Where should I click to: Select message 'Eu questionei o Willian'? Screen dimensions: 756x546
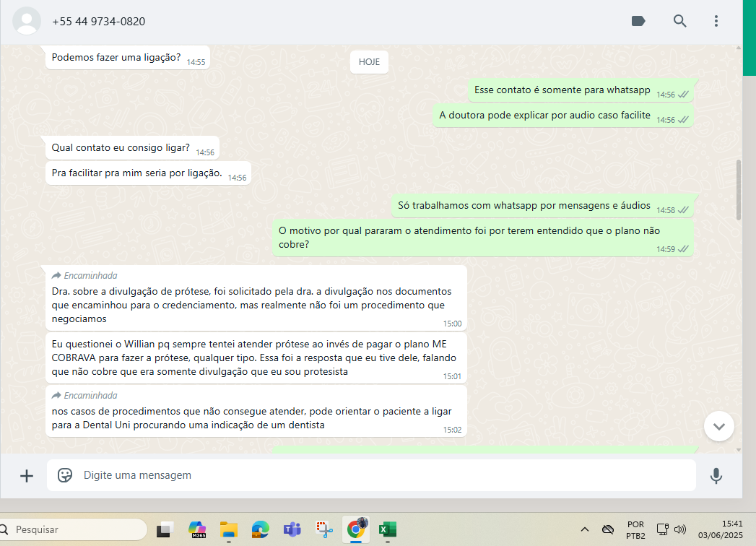256,358
